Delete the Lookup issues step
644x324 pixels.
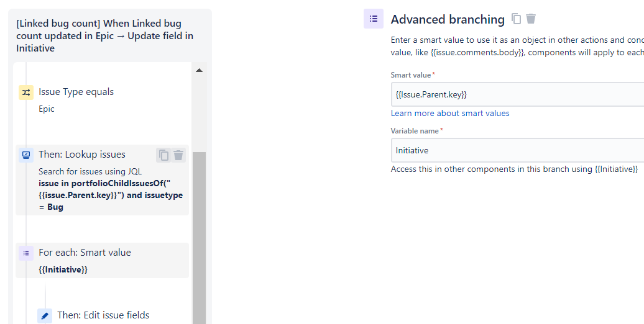pos(178,155)
